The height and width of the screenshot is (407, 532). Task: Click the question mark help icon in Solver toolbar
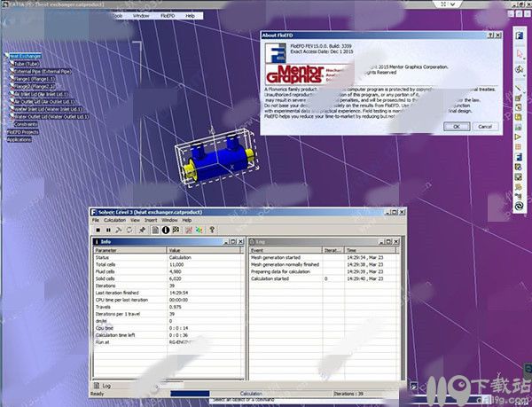click(212, 230)
